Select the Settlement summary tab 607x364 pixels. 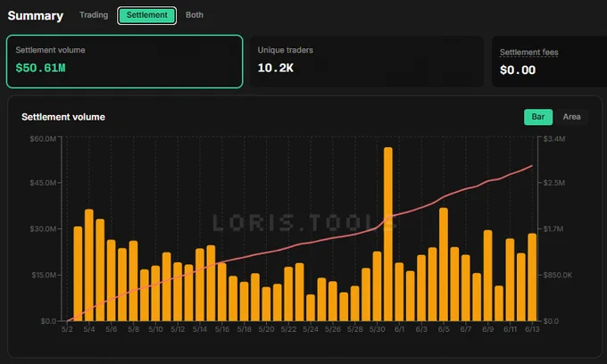tap(147, 15)
